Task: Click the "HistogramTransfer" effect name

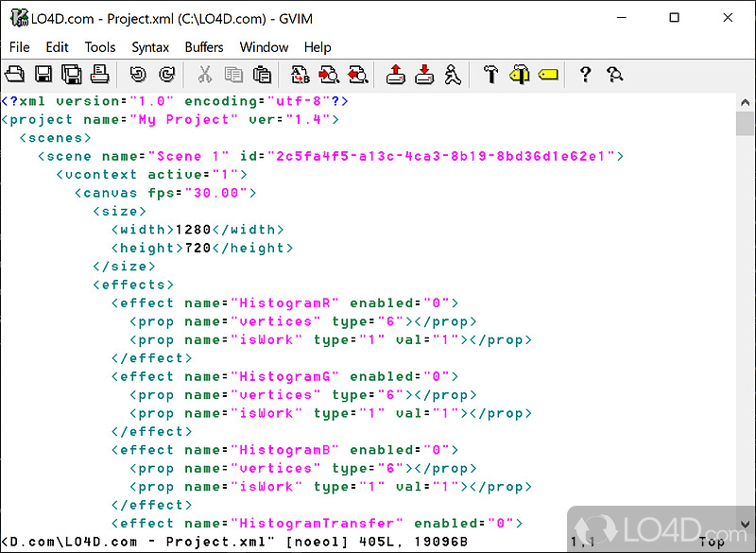Action: point(317,523)
